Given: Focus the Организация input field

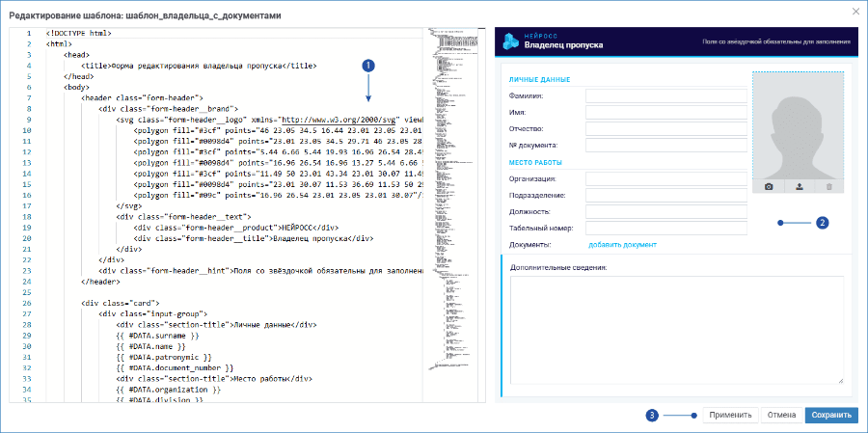Looking at the screenshot, I should coord(665,178).
